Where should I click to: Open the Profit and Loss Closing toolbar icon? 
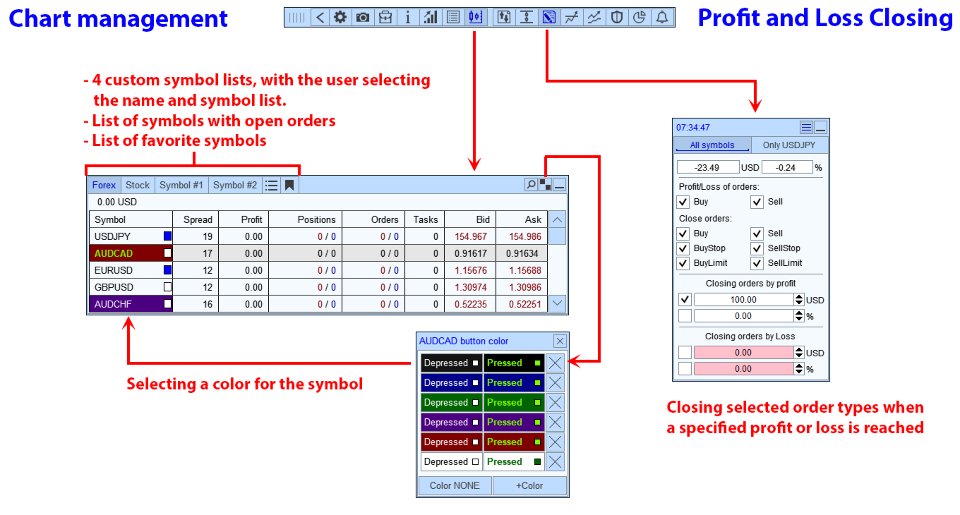click(x=549, y=17)
